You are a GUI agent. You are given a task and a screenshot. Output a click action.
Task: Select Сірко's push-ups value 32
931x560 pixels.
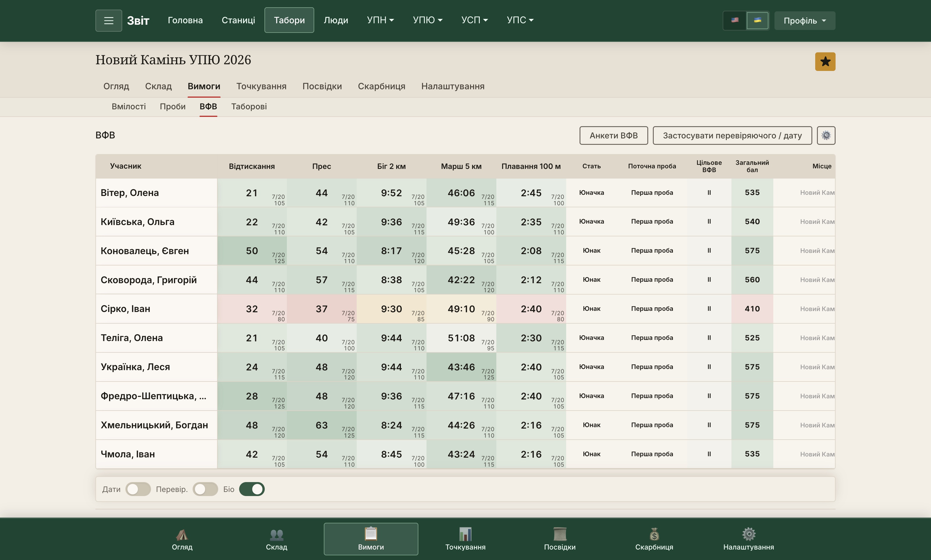click(252, 309)
